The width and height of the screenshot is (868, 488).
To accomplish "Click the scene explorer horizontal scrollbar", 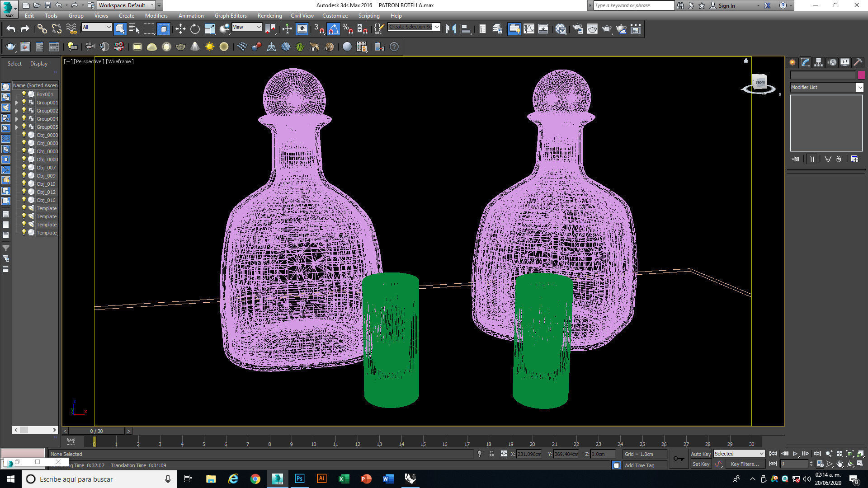I will coord(35,430).
